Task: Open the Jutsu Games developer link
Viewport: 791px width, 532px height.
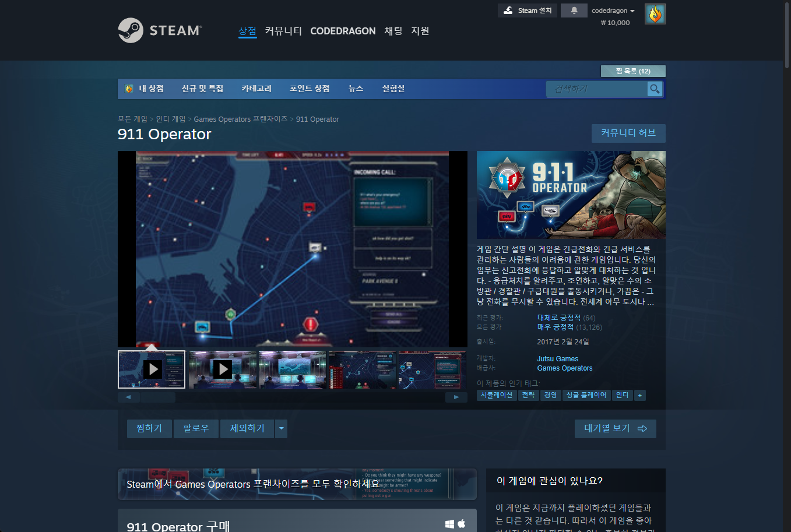Action: pos(558,359)
